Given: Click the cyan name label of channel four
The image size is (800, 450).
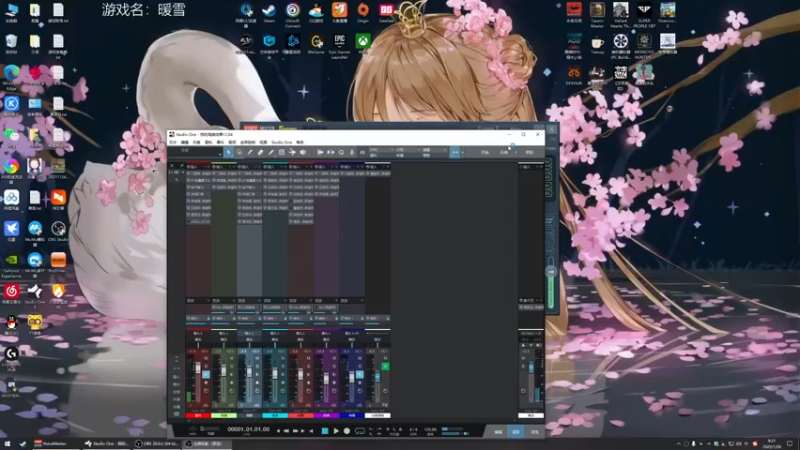Looking at the screenshot, I should click(275, 416).
